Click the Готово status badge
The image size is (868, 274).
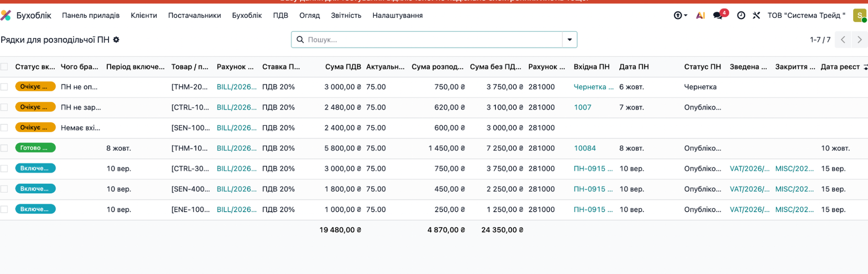coord(35,148)
